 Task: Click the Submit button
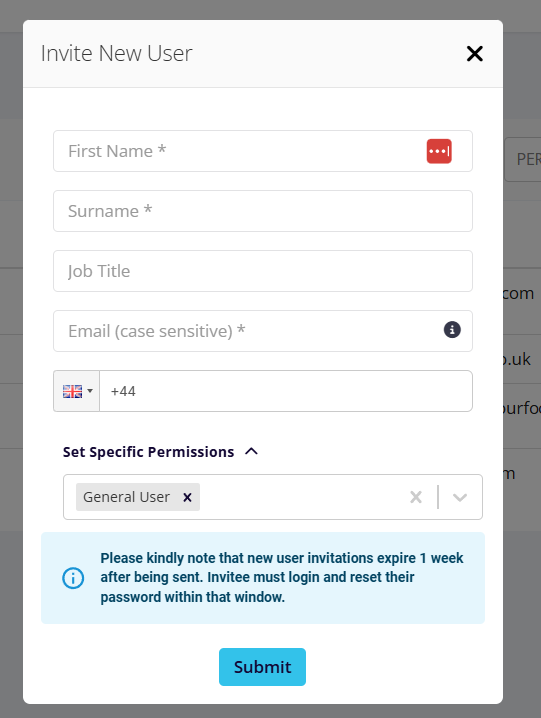(262, 667)
